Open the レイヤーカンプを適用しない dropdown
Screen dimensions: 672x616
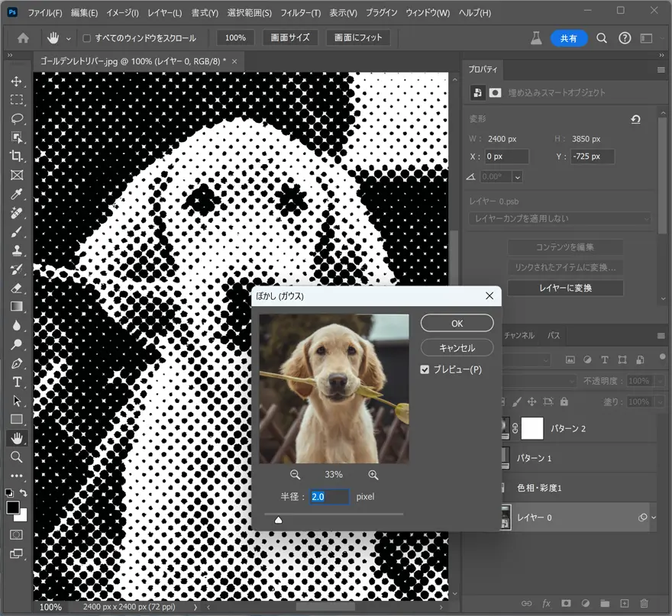pyautogui.click(x=560, y=218)
